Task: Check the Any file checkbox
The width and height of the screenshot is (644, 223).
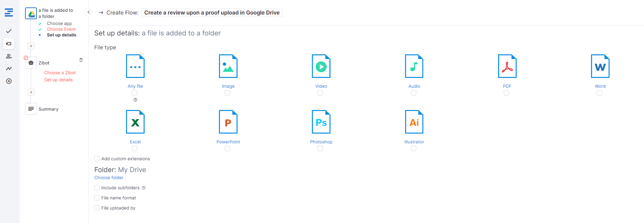Action: (134, 93)
